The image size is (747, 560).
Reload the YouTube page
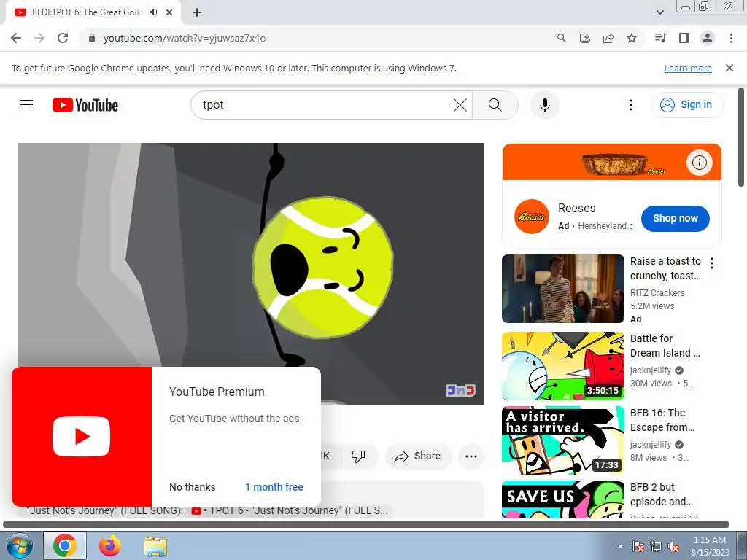coord(63,38)
